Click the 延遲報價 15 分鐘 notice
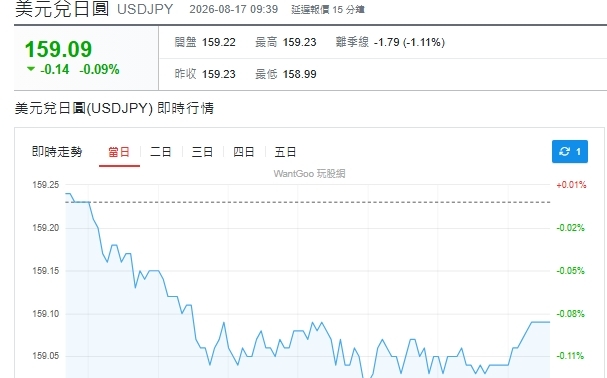 point(328,9)
